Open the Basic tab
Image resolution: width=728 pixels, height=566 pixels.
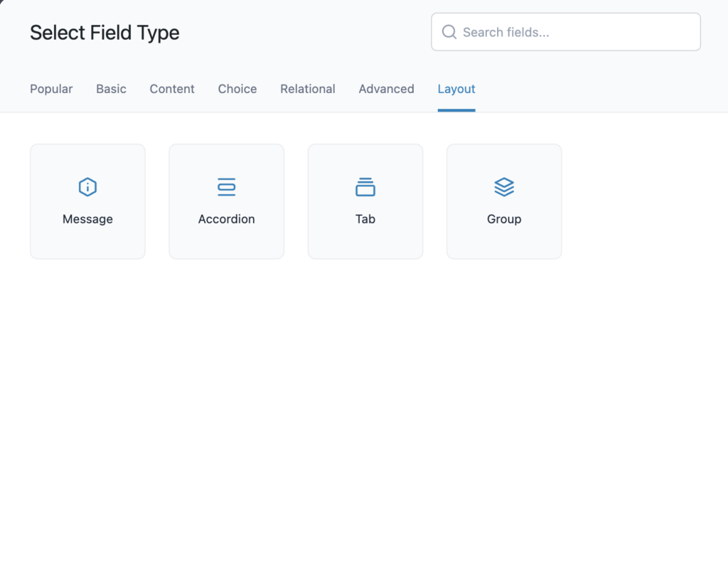(x=111, y=89)
